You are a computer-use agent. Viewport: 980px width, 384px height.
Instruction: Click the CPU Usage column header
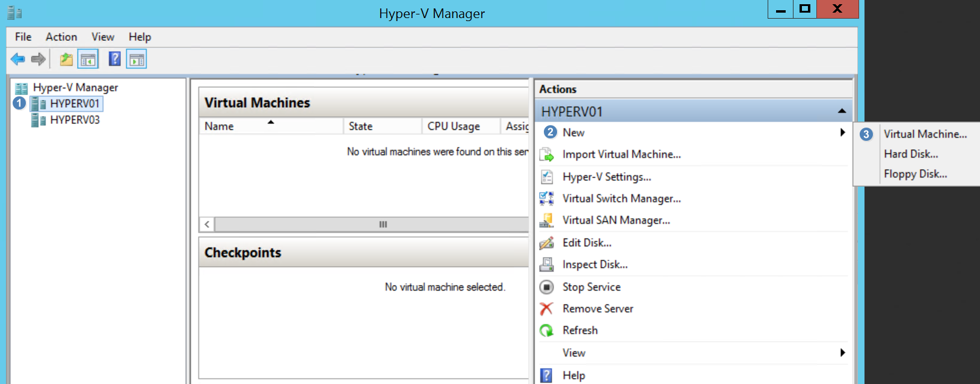click(x=461, y=126)
